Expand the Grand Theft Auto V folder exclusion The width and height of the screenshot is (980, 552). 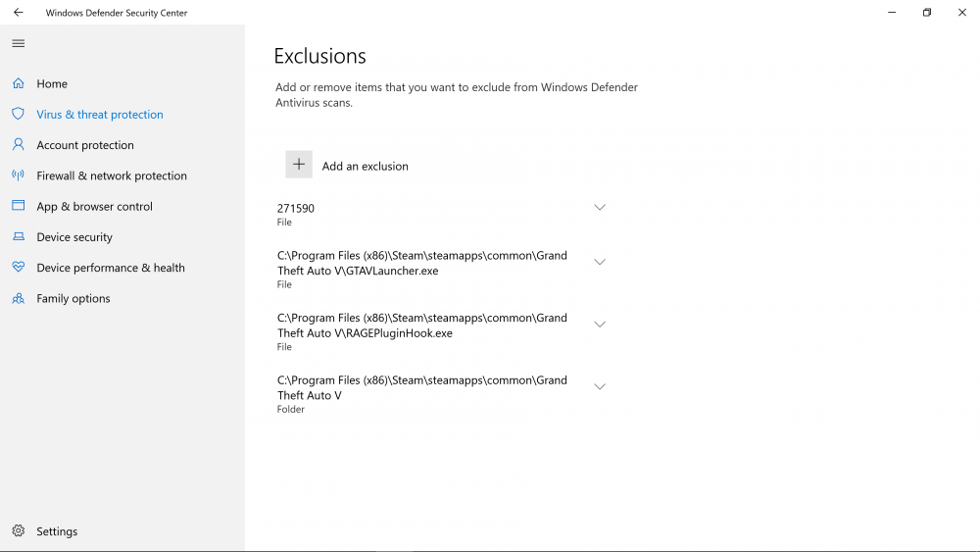click(600, 387)
